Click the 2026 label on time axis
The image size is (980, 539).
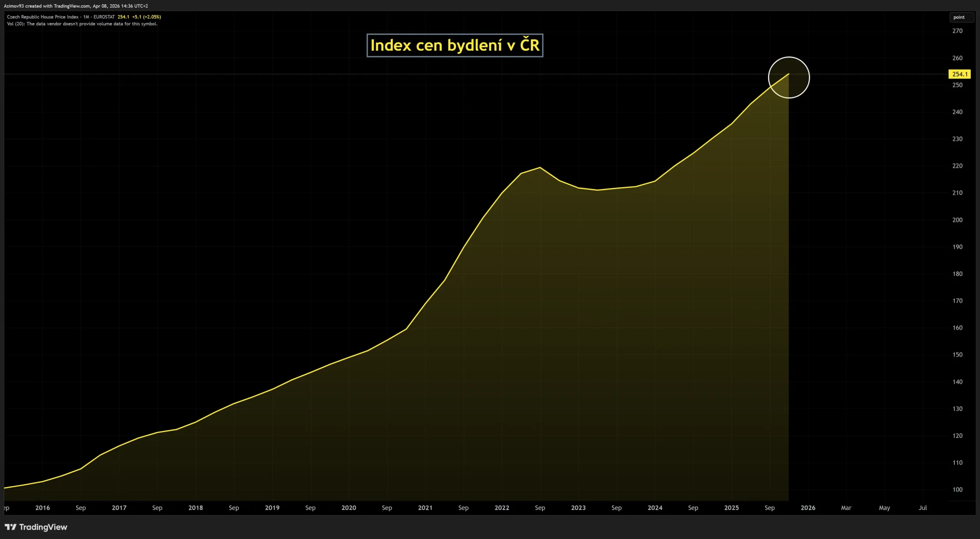point(808,508)
